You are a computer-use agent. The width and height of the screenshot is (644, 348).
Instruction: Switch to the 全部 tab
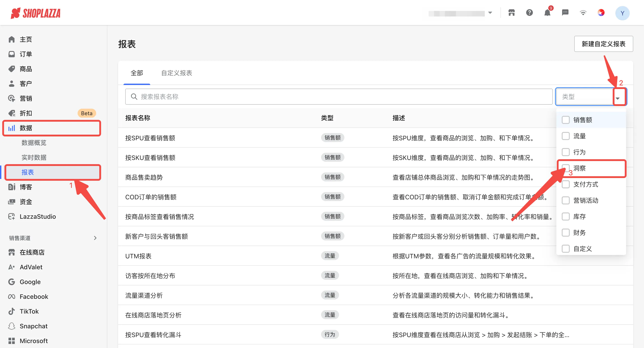click(137, 73)
